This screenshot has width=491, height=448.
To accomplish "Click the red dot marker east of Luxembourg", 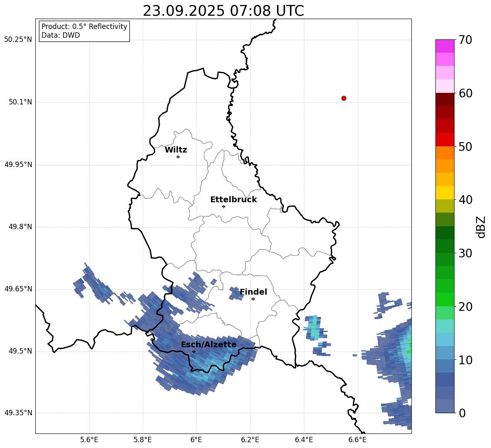I will (344, 98).
